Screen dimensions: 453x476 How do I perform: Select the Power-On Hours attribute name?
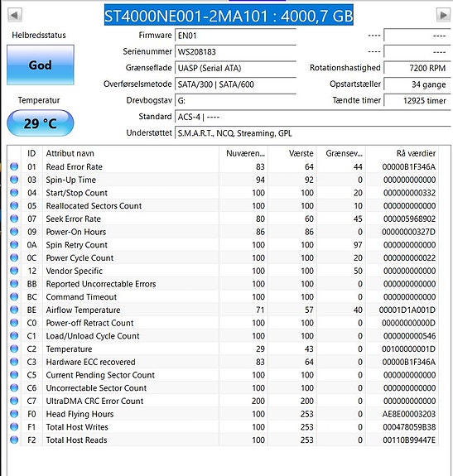coord(76,232)
